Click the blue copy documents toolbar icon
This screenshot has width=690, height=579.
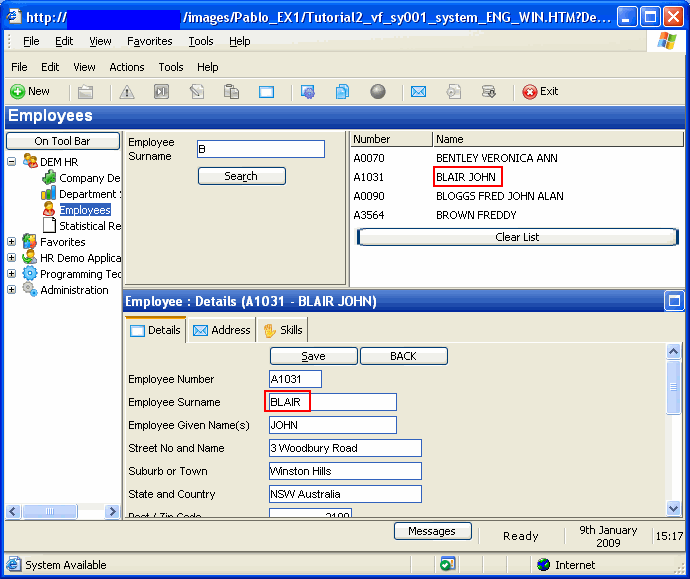click(x=342, y=92)
